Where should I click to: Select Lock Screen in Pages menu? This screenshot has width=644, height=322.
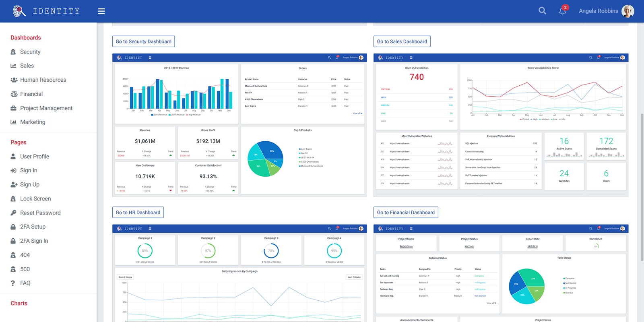coord(35,198)
